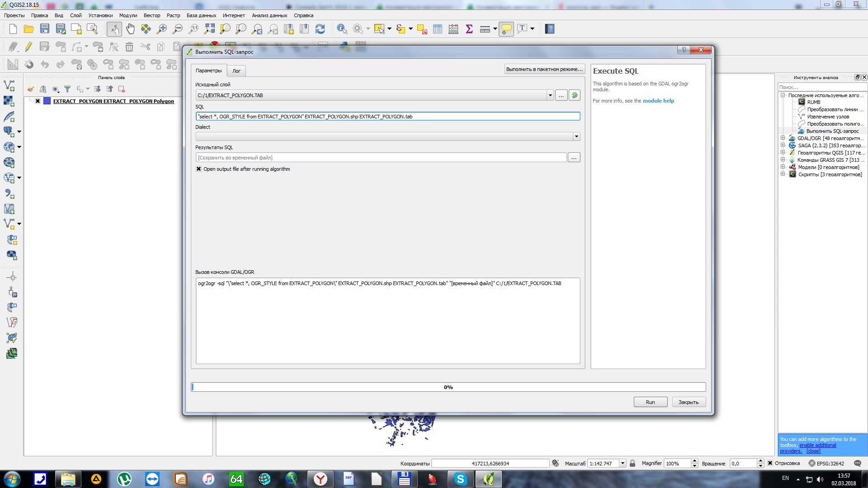
Task: Click the Refresh map icon
Action: (320, 29)
